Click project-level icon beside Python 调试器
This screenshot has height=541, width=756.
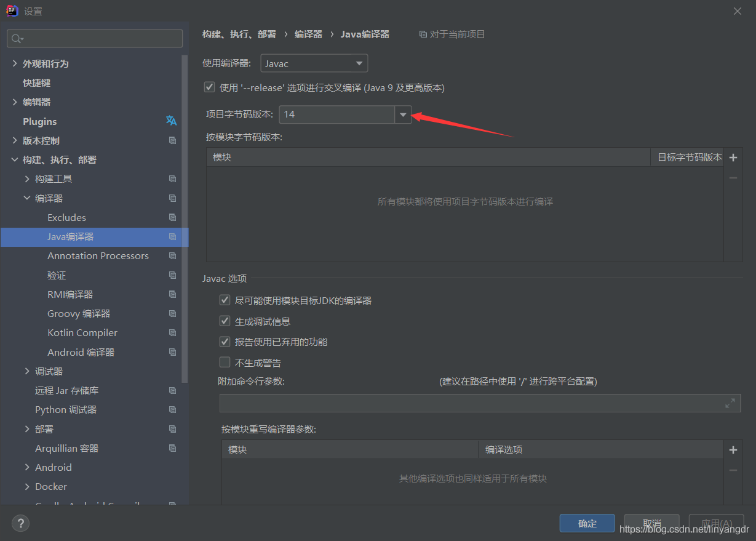(172, 410)
